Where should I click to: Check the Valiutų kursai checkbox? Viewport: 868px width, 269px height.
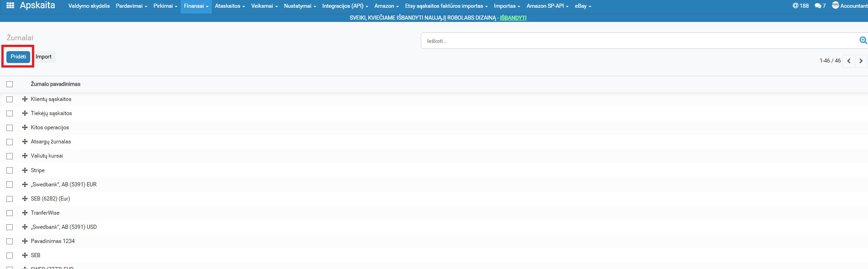(x=10, y=156)
